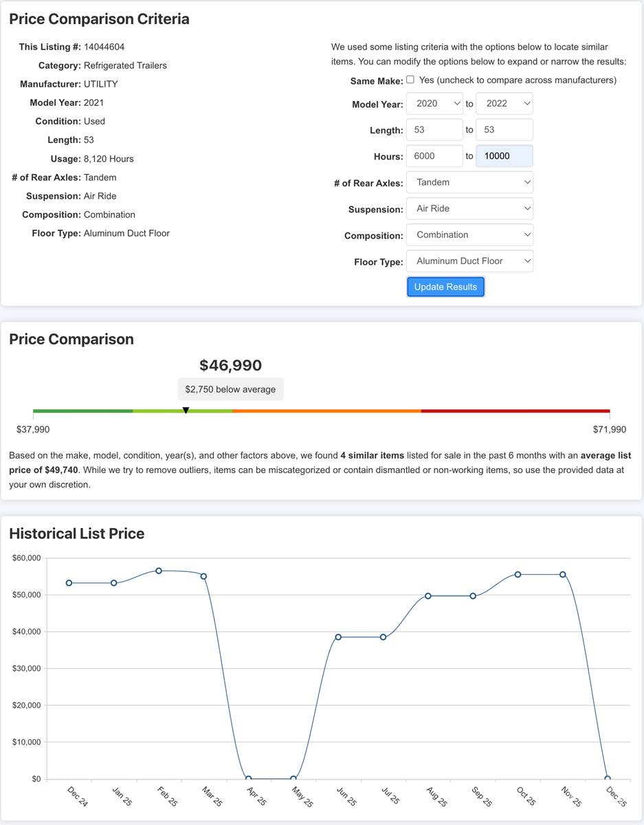Viewport: 644px width, 825px height.
Task: Click the minimum Length input field
Action: (x=434, y=130)
